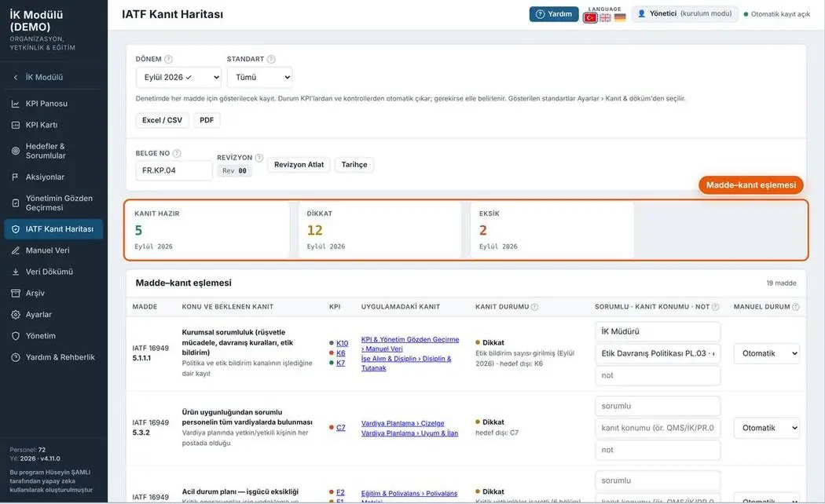Show info icon beside KANIT DURUMU header
825x504 pixels.
[x=534, y=307]
